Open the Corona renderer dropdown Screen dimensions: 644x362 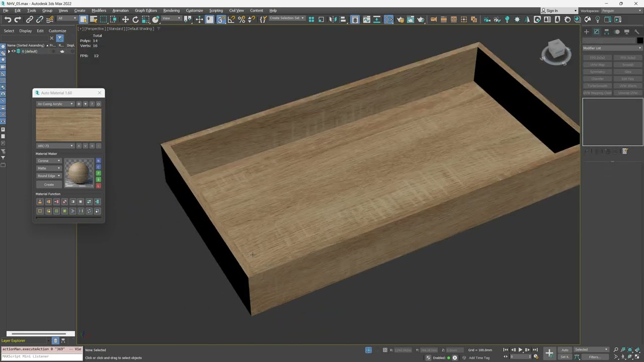point(49,161)
